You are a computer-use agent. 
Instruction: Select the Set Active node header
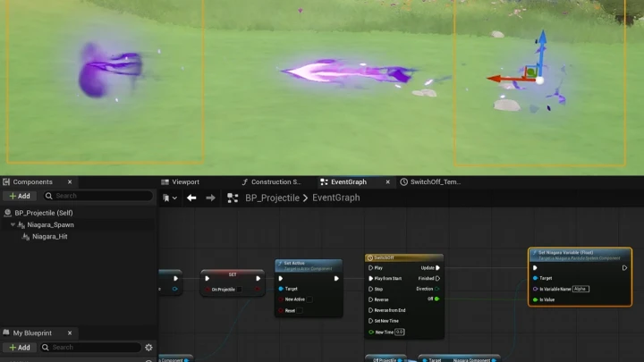pyautogui.click(x=309, y=265)
